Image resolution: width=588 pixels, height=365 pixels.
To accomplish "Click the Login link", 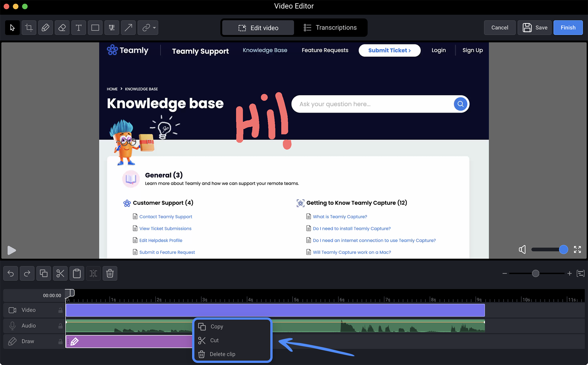I will (x=439, y=50).
